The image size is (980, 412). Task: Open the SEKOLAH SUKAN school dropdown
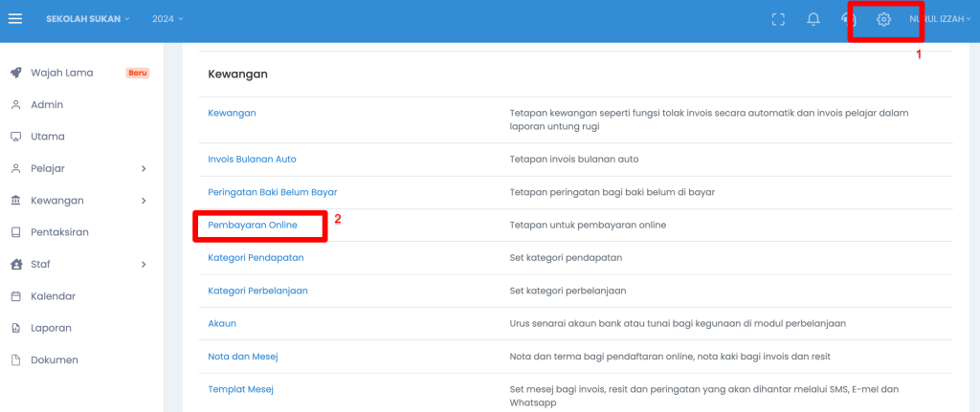87,19
